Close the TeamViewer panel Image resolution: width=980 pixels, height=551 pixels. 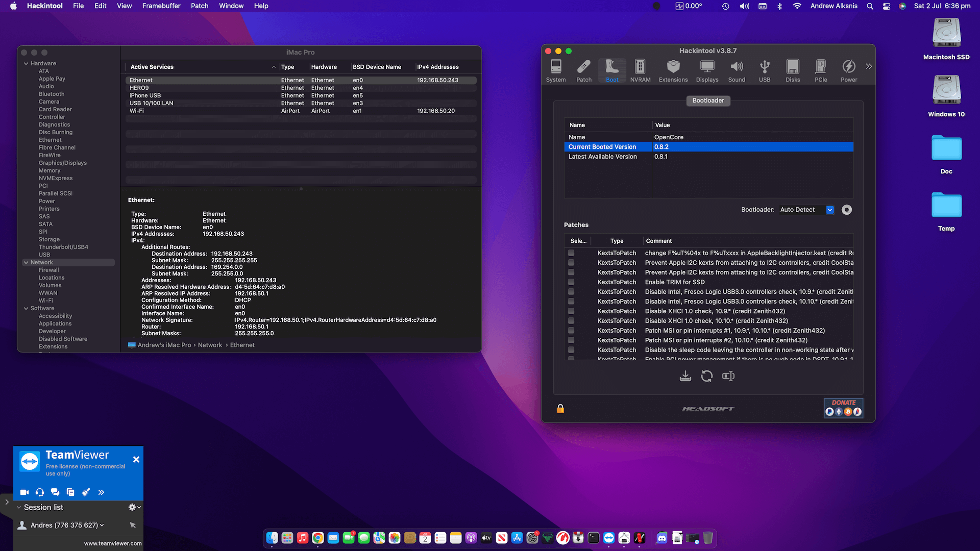136,459
